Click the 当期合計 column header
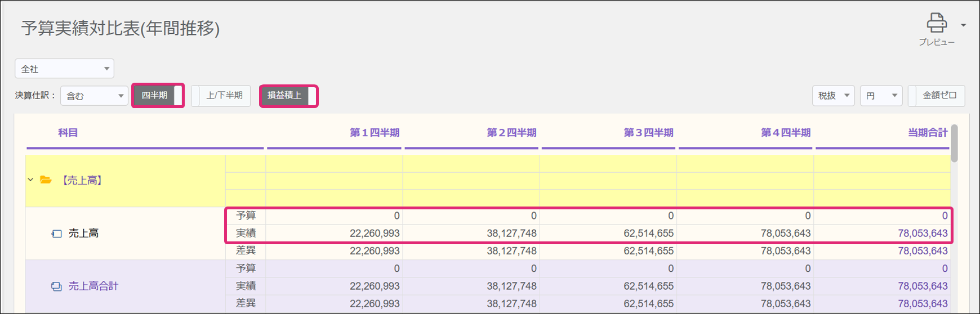This screenshot has width=980, height=314. (x=927, y=133)
